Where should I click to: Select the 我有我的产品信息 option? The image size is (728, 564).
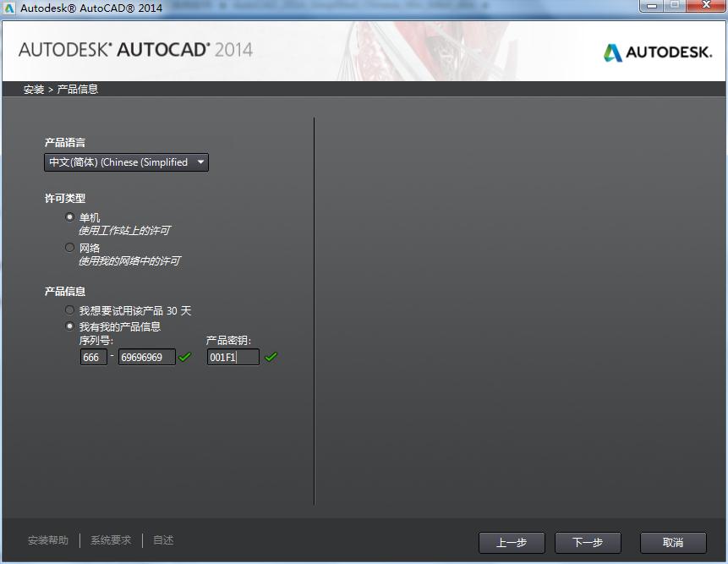[69, 326]
